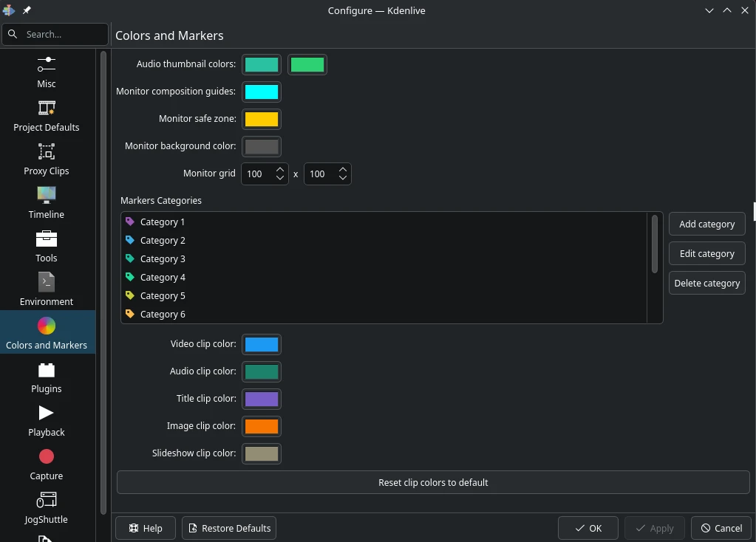Viewport: 756px width, 542px height.
Task: Click Add category button
Action: 706,224
